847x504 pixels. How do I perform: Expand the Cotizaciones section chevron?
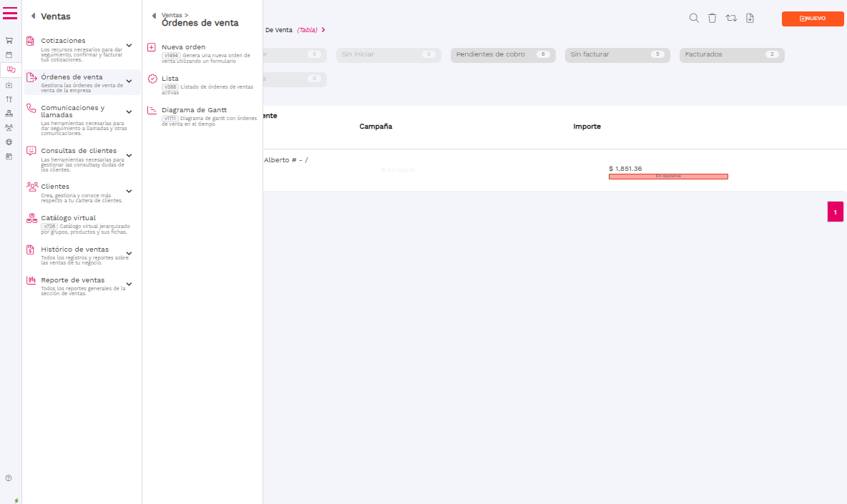pos(129,46)
